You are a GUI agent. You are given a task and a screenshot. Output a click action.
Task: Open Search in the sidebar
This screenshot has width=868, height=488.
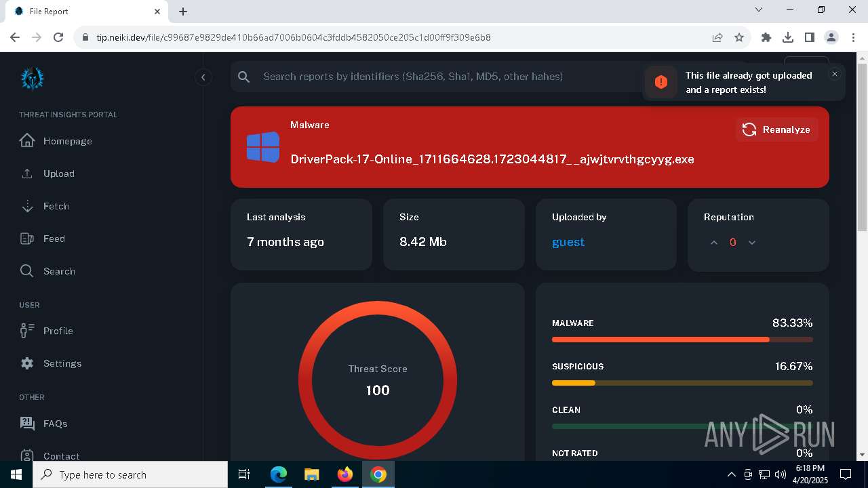[59, 271]
